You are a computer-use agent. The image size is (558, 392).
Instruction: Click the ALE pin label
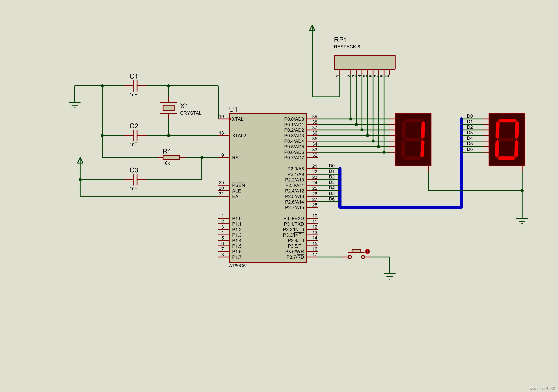[236, 191]
